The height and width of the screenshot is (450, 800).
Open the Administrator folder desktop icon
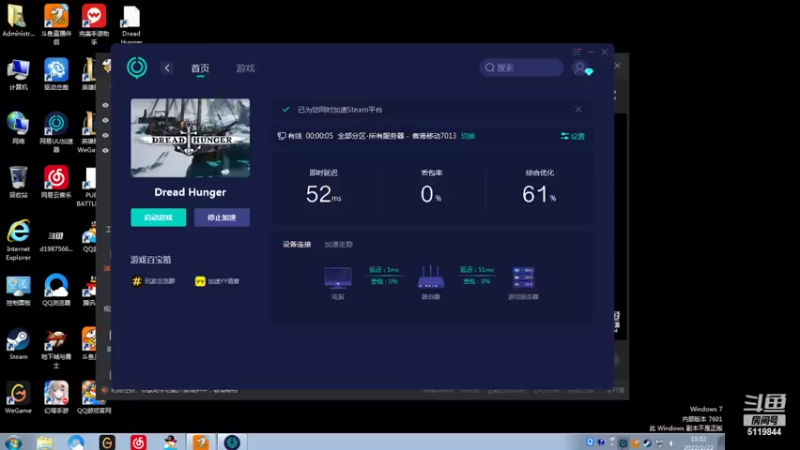tap(18, 20)
